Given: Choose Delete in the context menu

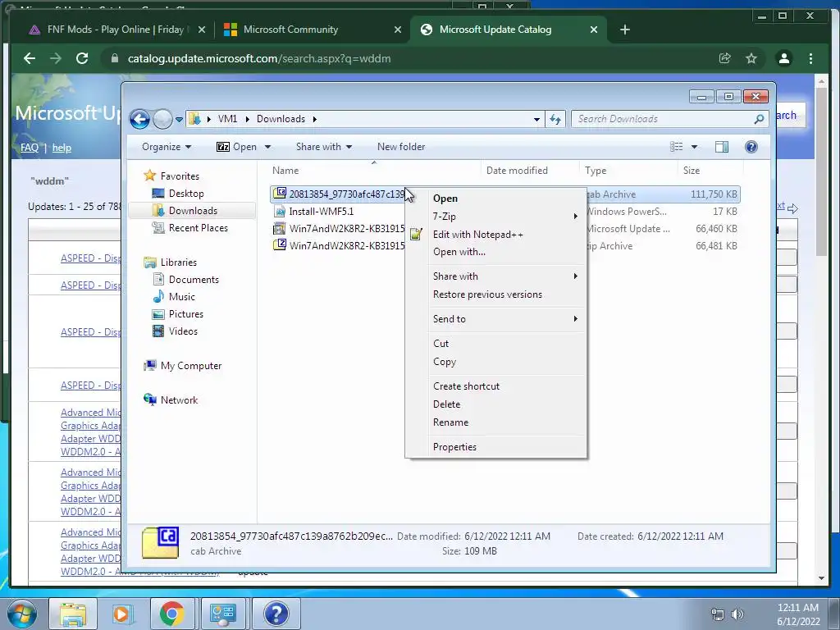Looking at the screenshot, I should point(447,404).
